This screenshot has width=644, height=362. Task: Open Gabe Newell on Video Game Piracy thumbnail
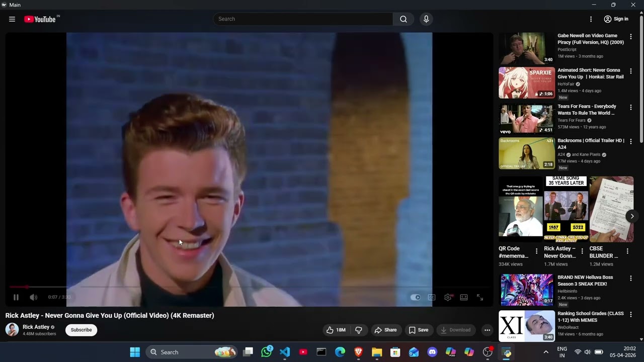(527, 49)
